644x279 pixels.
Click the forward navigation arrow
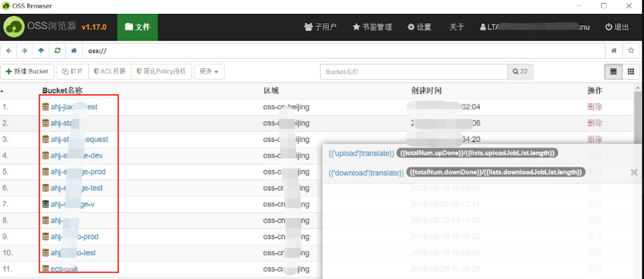coord(24,51)
